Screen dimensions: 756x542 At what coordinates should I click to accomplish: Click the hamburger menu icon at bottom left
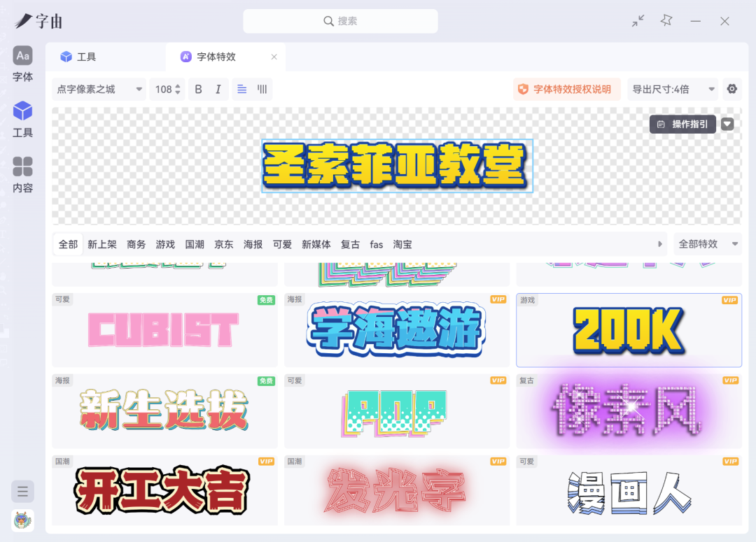[22, 492]
